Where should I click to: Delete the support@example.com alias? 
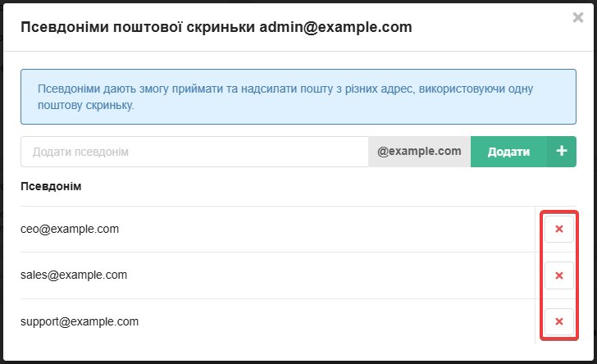point(559,321)
